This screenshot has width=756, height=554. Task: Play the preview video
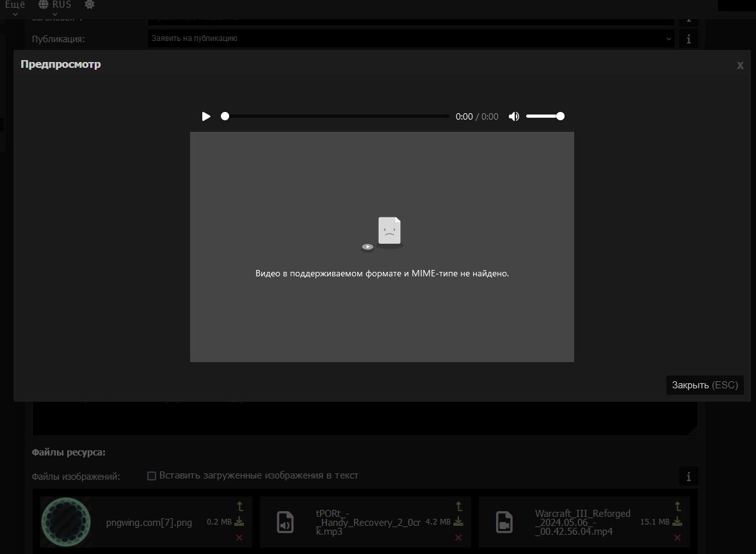(206, 116)
